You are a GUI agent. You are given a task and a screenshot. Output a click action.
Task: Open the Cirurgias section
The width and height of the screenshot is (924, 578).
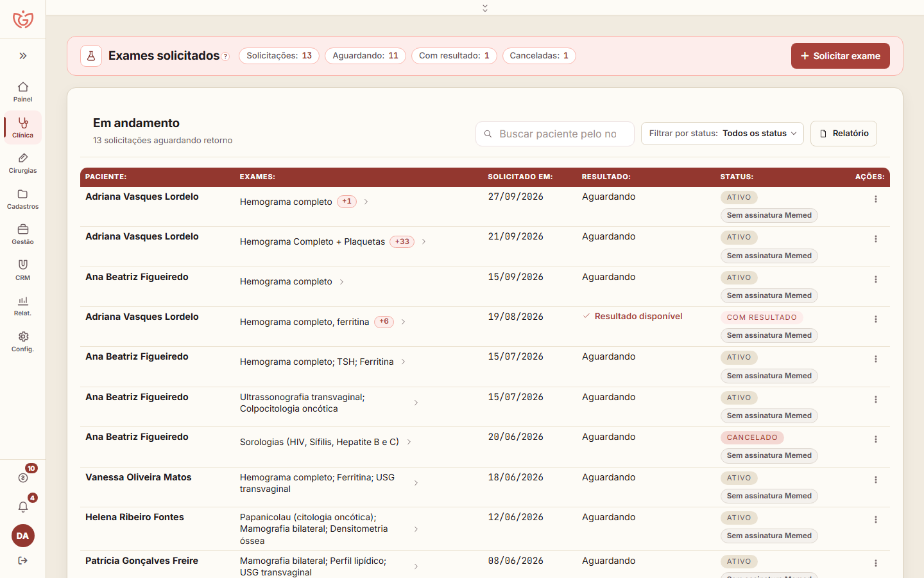coord(23,163)
